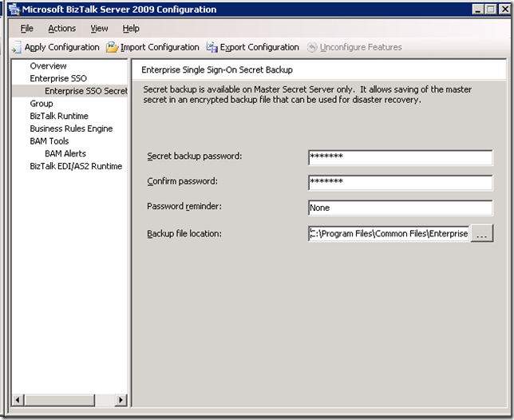Click the Backup file location field

click(389, 233)
